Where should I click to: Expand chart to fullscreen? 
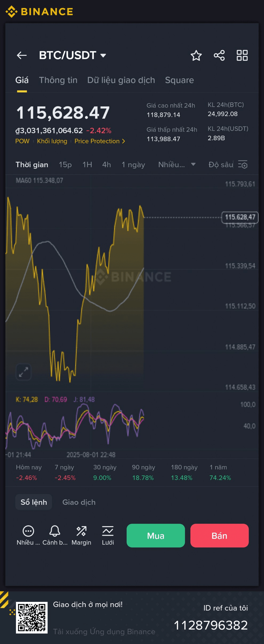point(23,372)
